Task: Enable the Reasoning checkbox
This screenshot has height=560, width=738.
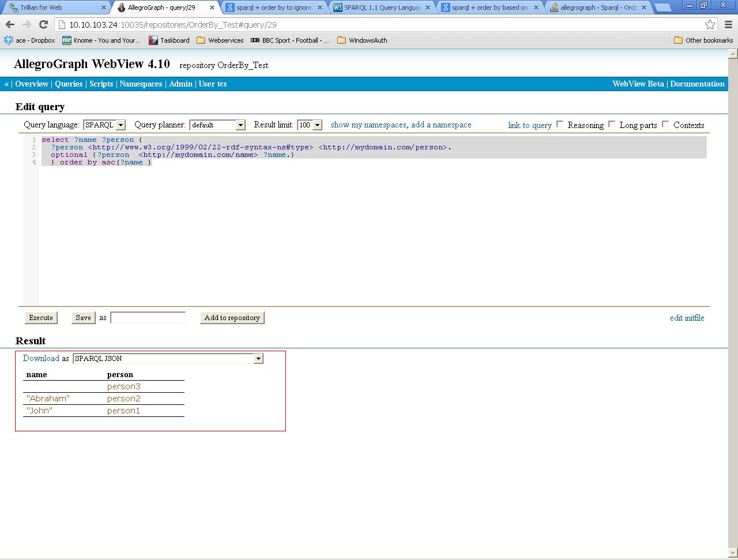Action: point(560,124)
